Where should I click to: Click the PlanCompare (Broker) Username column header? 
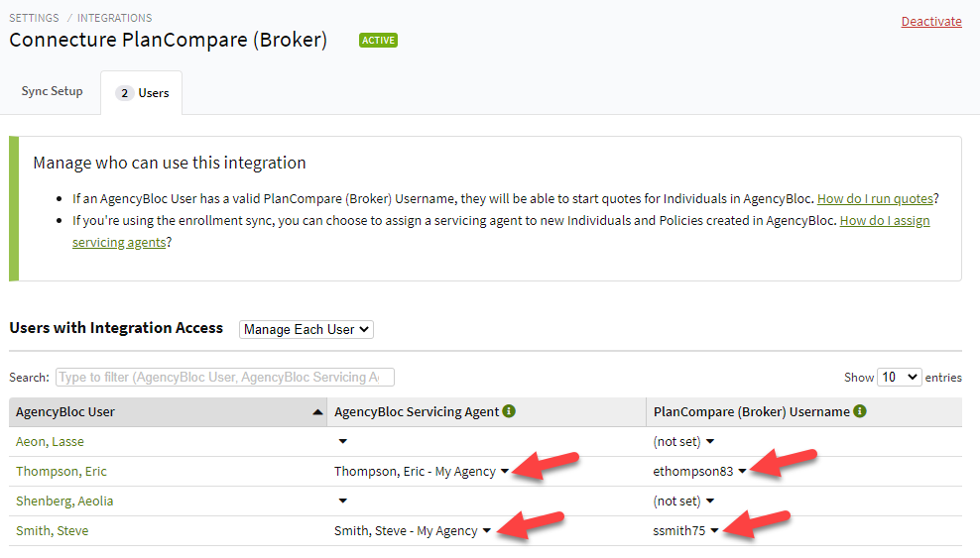point(804,412)
